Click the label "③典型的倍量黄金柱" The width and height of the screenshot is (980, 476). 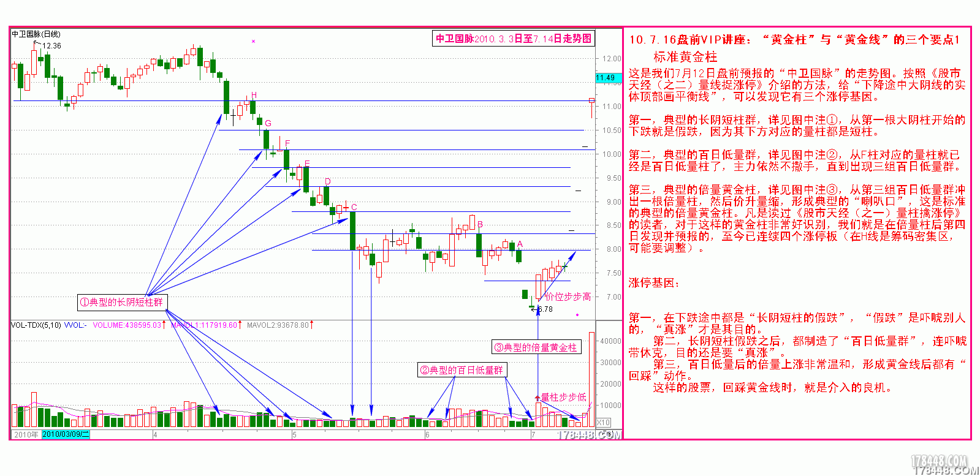[536, 347]
